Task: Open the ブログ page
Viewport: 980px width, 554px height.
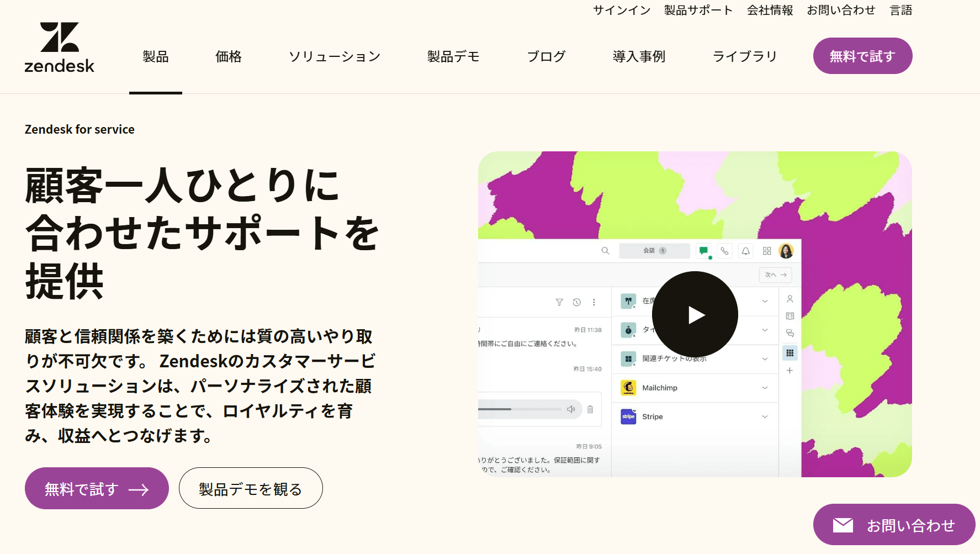Action: point(546,56)
